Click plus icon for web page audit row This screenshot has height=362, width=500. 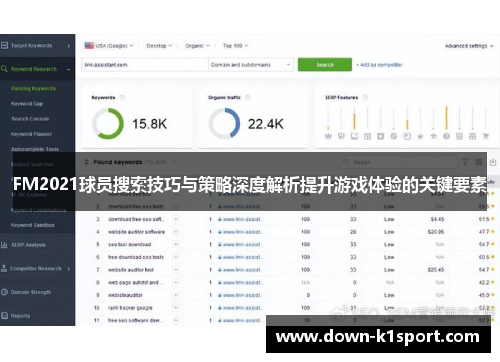[176, 282]
